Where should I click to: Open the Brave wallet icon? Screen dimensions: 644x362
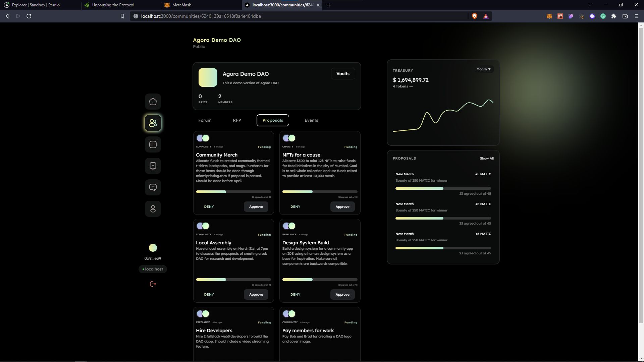[x=625, y=16]
